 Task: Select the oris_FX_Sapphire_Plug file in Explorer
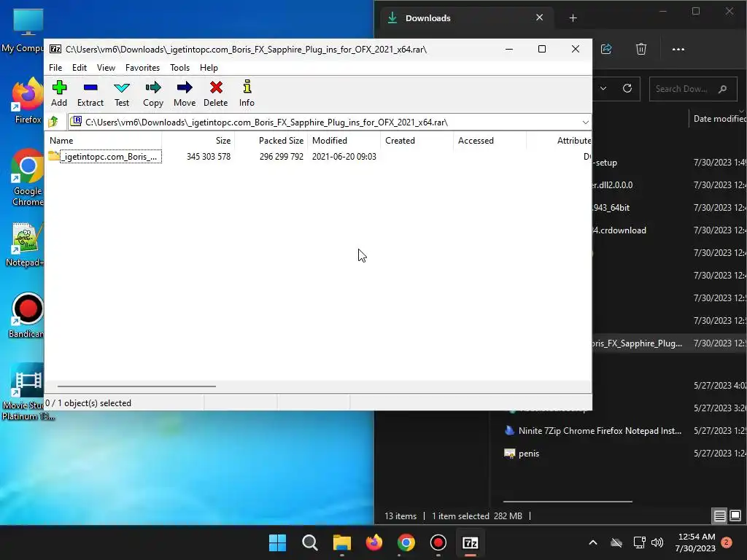[x=637, y=343]
